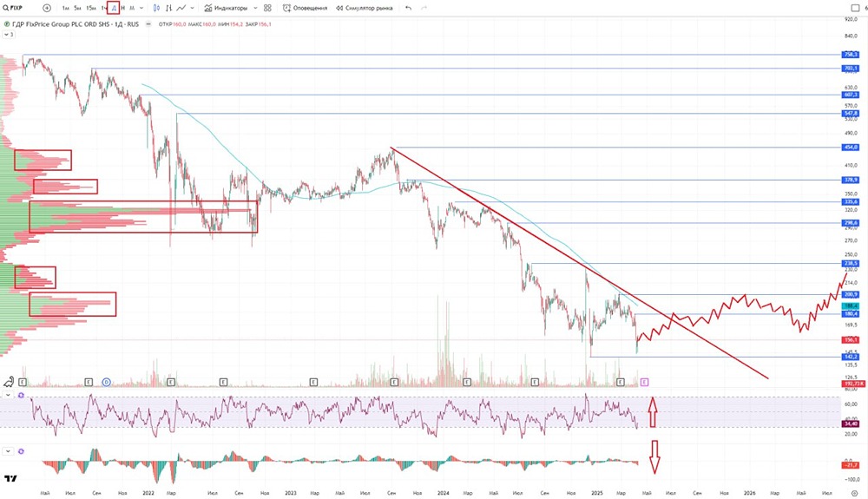Click the 454,0 price level label
868x499 pixels.
(x=851, y=148)
